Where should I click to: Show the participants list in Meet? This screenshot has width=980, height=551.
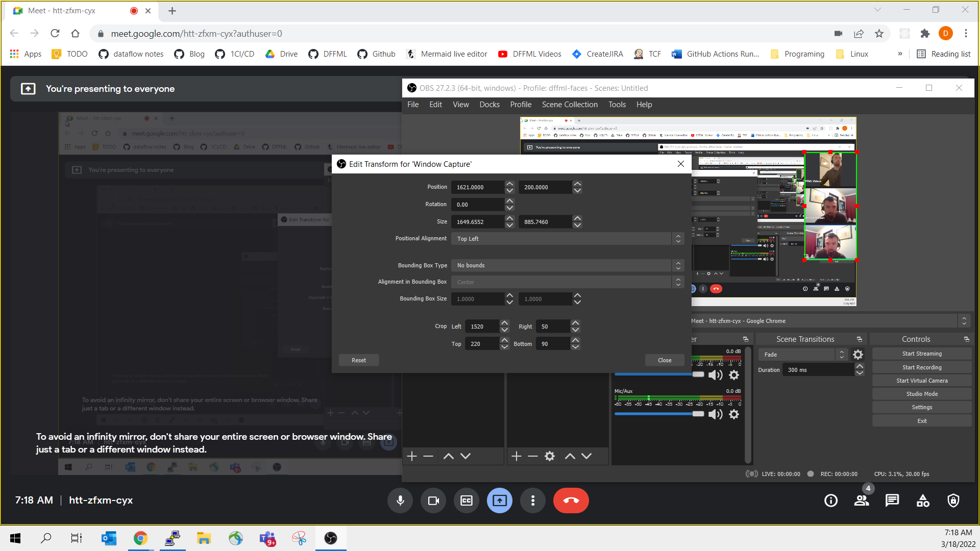(861, 500)
